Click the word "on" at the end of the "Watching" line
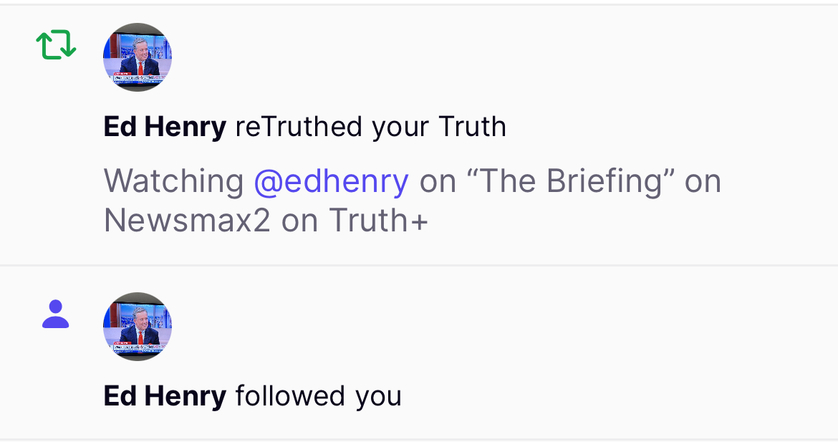The image size is (838, 442). 703,182
